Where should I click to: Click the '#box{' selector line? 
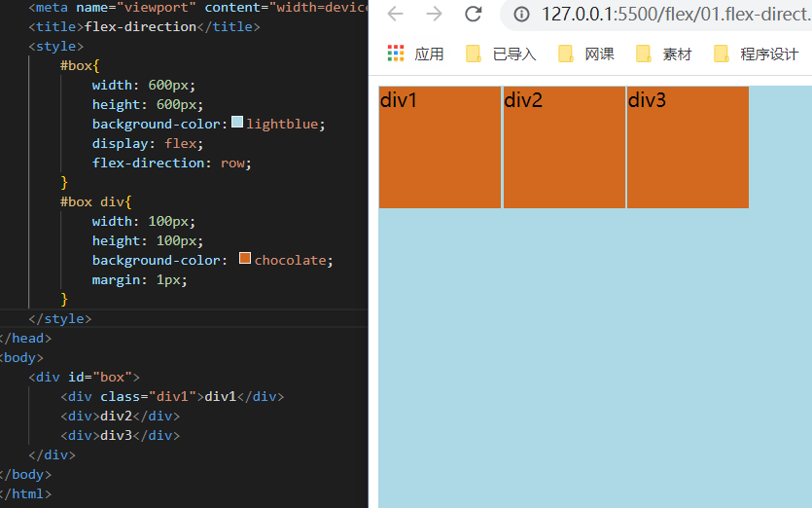[x=80, y=66]
